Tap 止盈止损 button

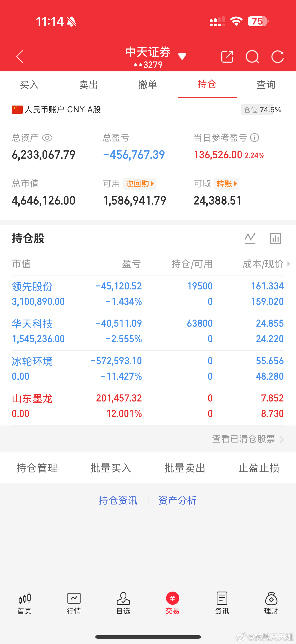[259, 468]
